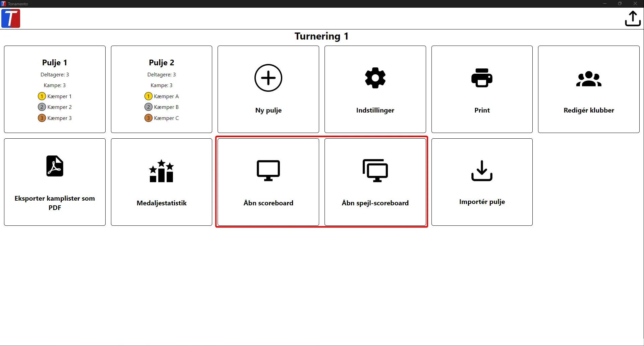Click Importér pulje label
This screenshot has height=346, width=644.
coord(482,202)
